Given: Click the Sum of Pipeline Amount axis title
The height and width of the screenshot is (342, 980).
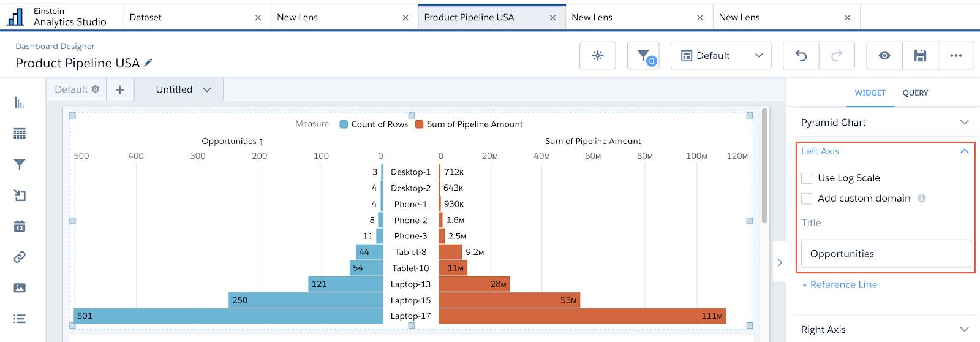Looking at the screenshot, I should (593, 141).
